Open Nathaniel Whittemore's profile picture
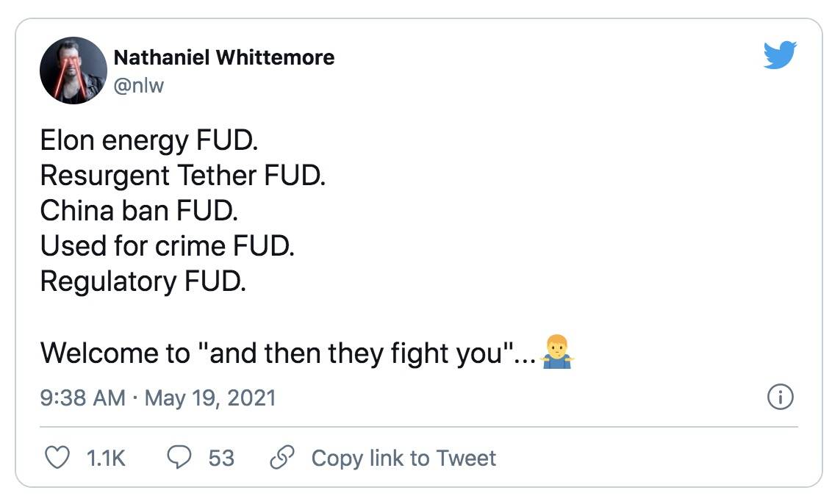This screenshot has width=832, height=504. click(x=73, y=71)
